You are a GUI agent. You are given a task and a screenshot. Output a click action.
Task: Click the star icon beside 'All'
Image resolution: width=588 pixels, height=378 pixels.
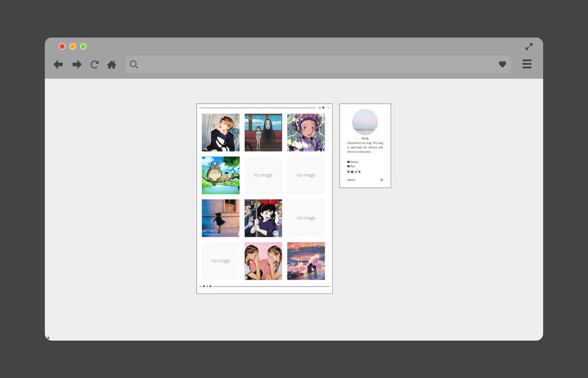(323, 108)
